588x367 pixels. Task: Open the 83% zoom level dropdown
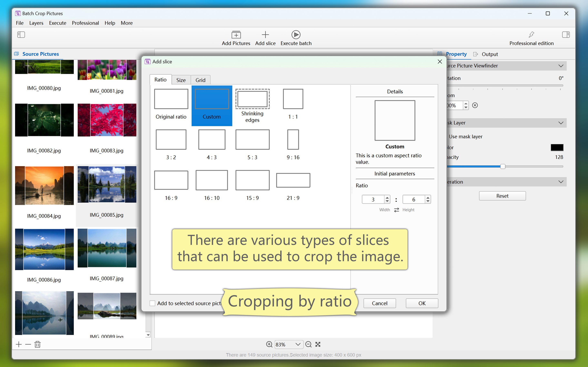tap(298, 344)
